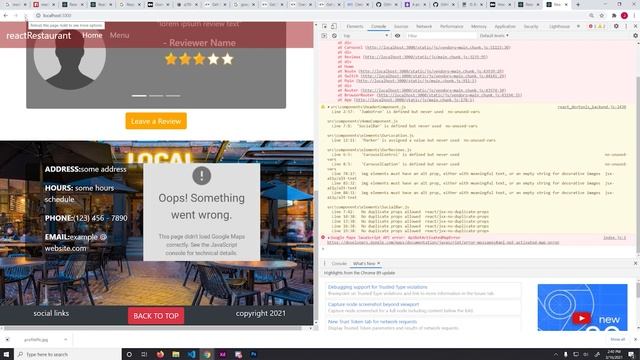
Task: Open the JavaScript context 'top' dropdown
Action: click(x=365, y=36)
